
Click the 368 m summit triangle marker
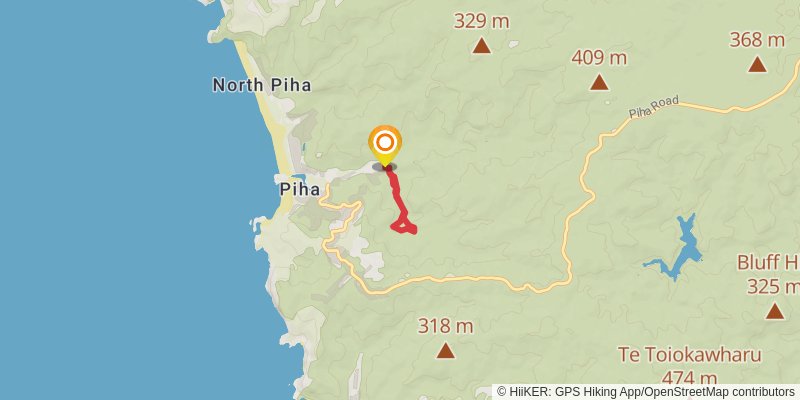point(757,64)
